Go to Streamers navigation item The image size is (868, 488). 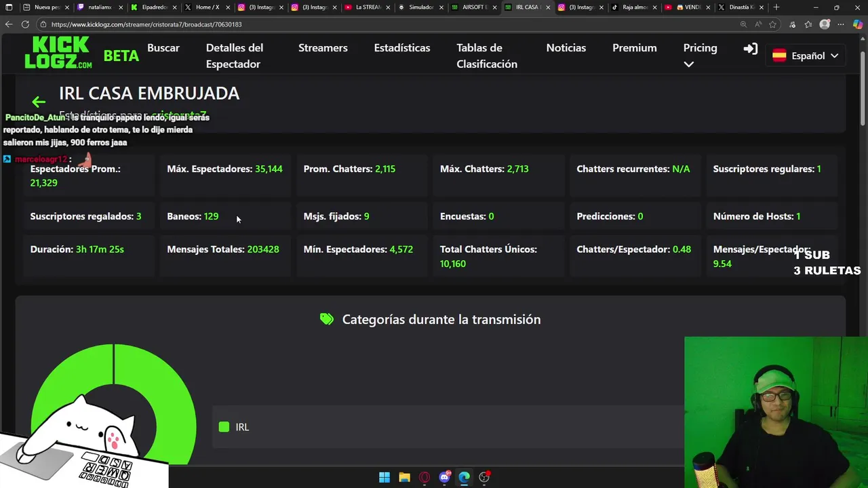coord(323,47)
